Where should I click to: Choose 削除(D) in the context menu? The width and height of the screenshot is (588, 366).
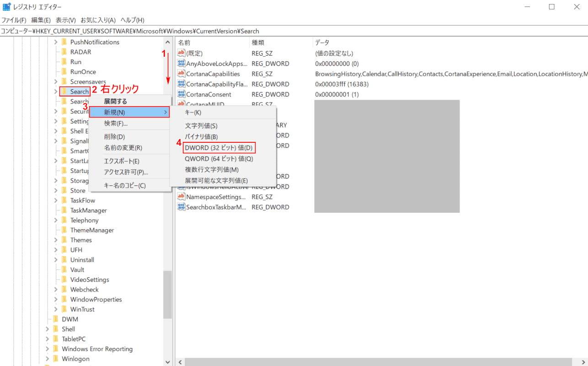(129, 137)
